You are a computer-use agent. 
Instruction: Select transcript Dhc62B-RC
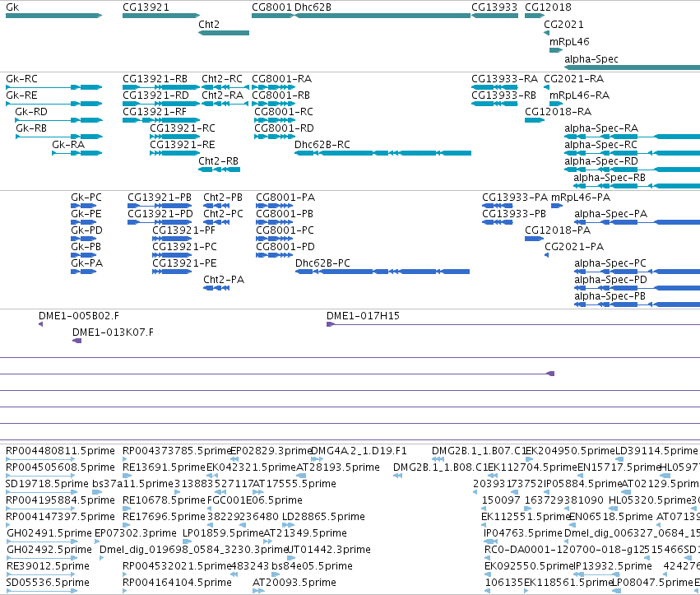322,145
